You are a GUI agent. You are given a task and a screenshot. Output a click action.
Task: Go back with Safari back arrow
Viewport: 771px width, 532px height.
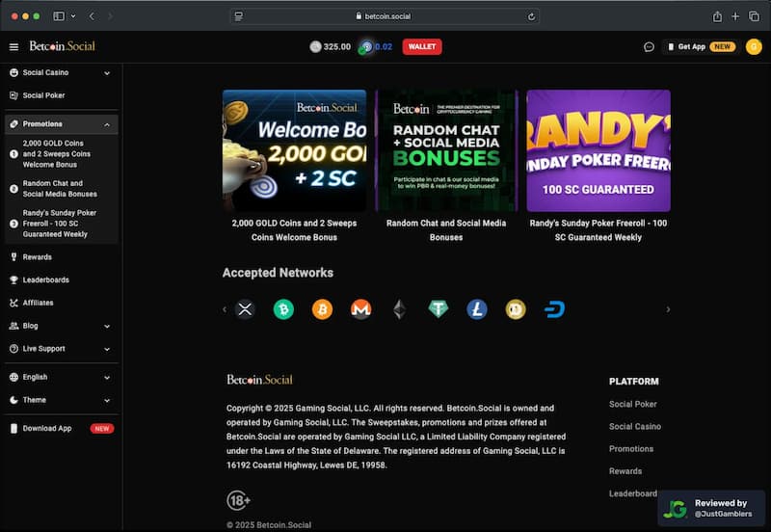(92, 16)
